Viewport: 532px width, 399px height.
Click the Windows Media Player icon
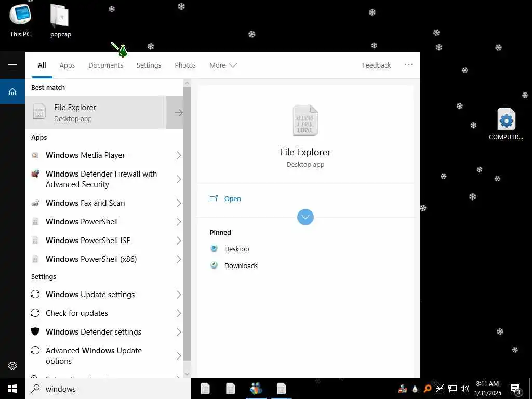(x=35, y=155)
